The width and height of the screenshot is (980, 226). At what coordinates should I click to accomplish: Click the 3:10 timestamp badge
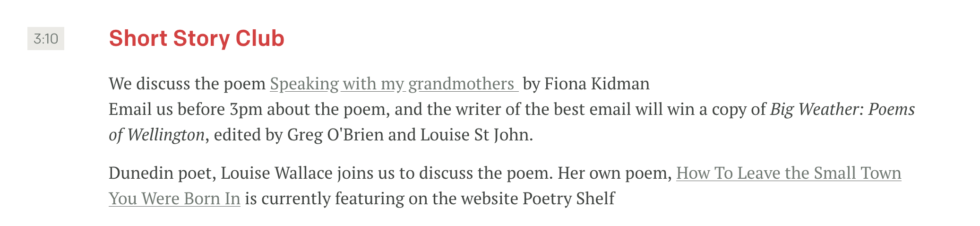(46, 39)
